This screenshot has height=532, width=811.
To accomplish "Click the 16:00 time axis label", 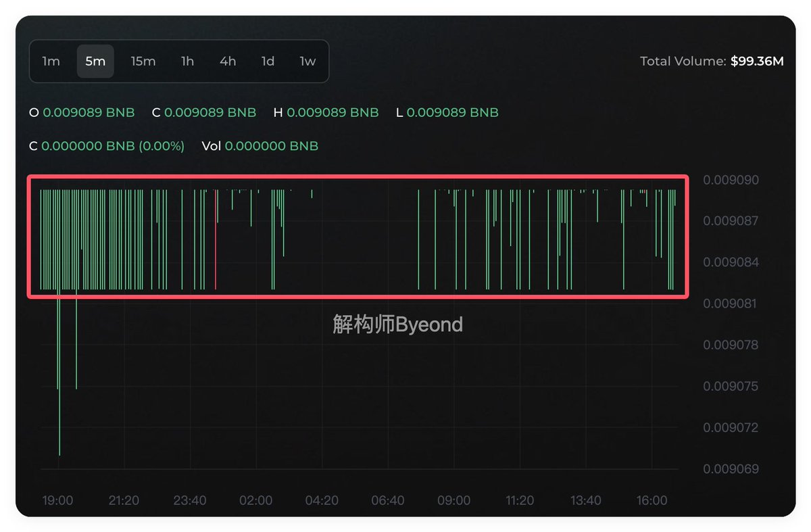I will point(652,501).
